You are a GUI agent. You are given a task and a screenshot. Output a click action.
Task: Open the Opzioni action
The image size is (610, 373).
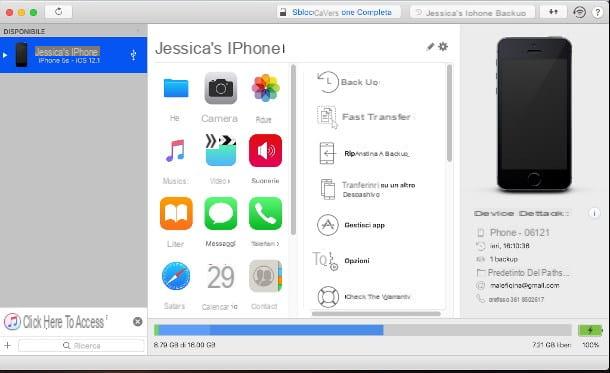click(341, 260)
